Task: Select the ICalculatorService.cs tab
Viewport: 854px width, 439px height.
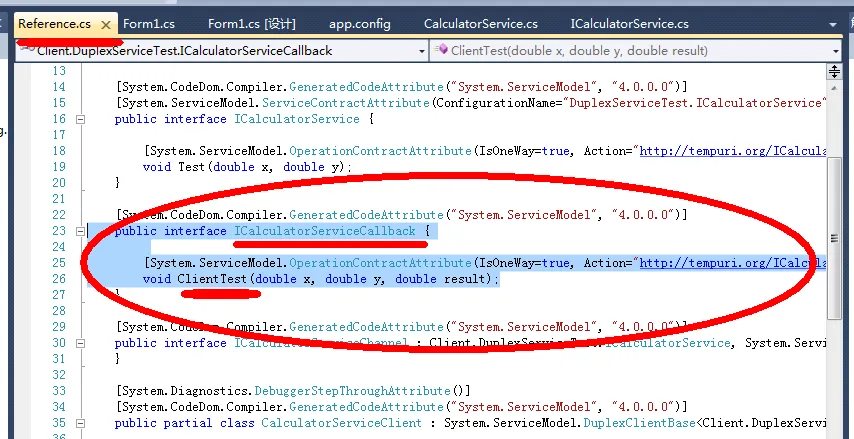Action: click(x=629, y=23)
